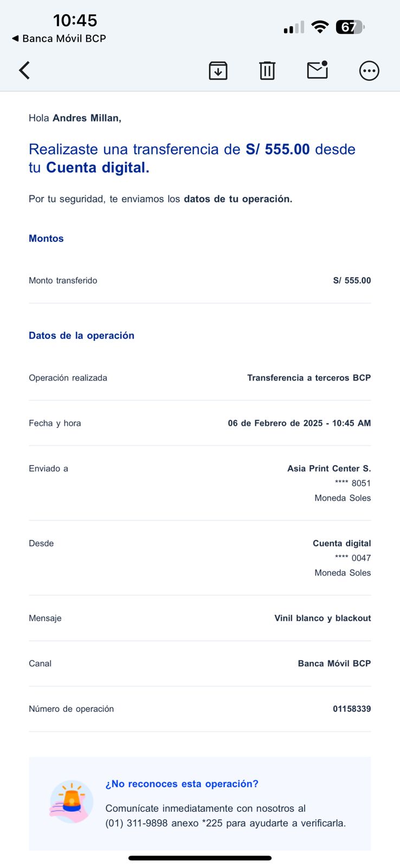This screenshot has width=400, height=868.
Task: Tap the transferred amount S/ 555.00 value
Action: click(352, 280)
